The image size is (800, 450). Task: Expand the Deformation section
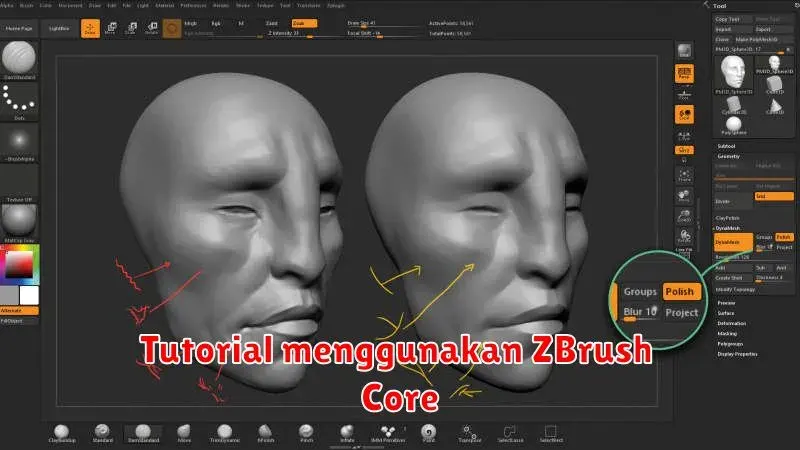pyautogui.click(x=732, y=323)
